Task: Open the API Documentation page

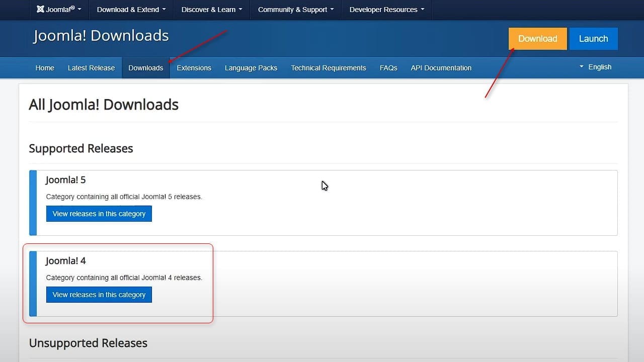Action: click(x=441, y=68)
